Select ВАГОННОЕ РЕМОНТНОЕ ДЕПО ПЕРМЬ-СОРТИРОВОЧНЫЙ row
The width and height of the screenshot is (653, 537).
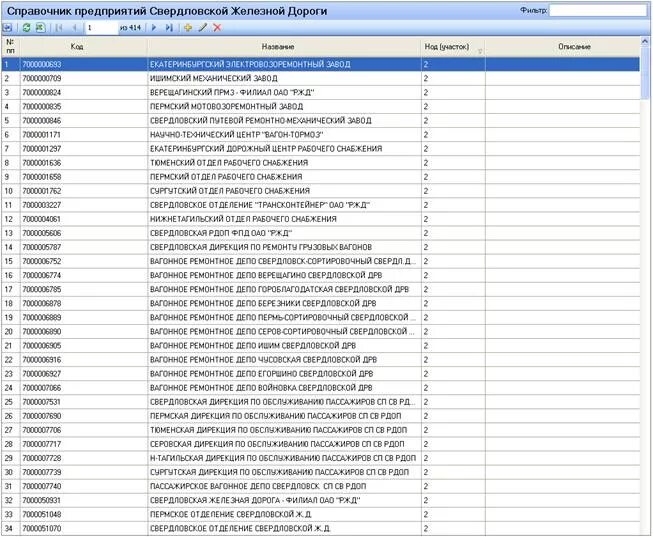[321, 317]
